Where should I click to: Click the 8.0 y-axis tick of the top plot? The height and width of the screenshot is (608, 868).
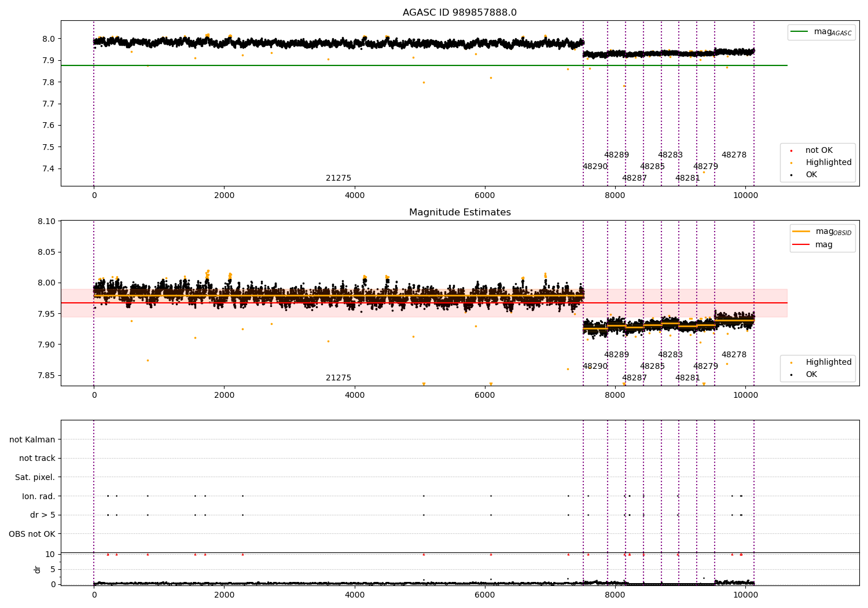(49, 39)
